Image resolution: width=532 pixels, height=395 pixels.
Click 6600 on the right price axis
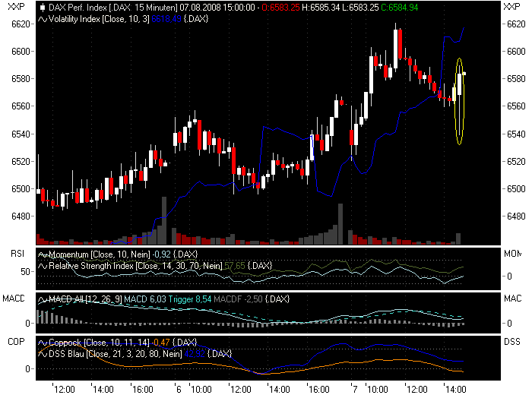pos(516,52)
